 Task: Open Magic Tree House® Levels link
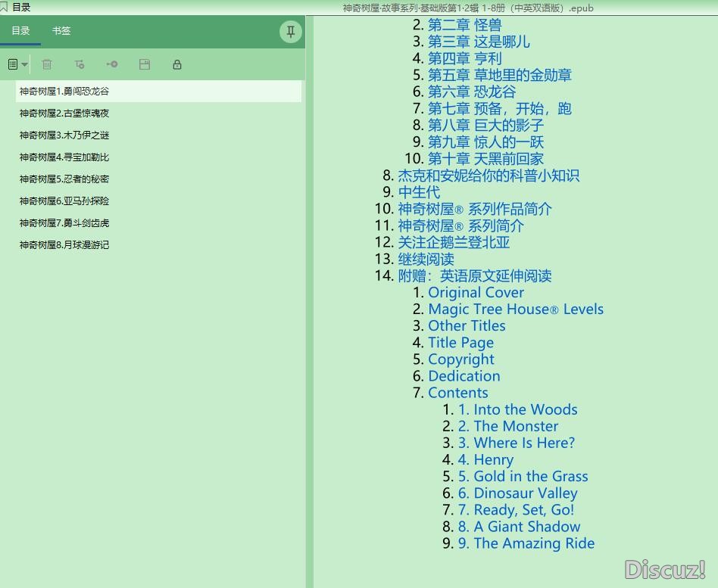click(x=516, y=310)
